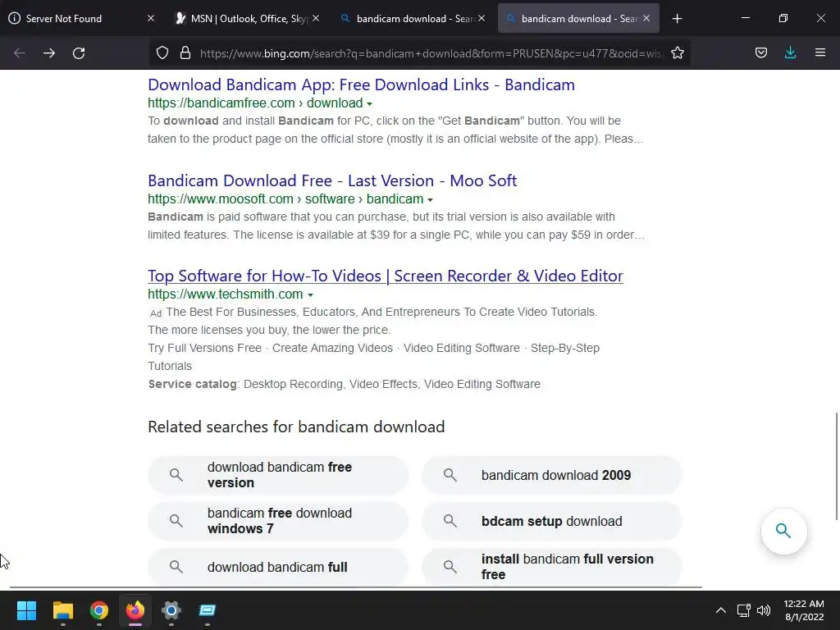Expand dropdown arrow next to bandicamfree.com URL
840x630 pixels.
coord(370,104)
